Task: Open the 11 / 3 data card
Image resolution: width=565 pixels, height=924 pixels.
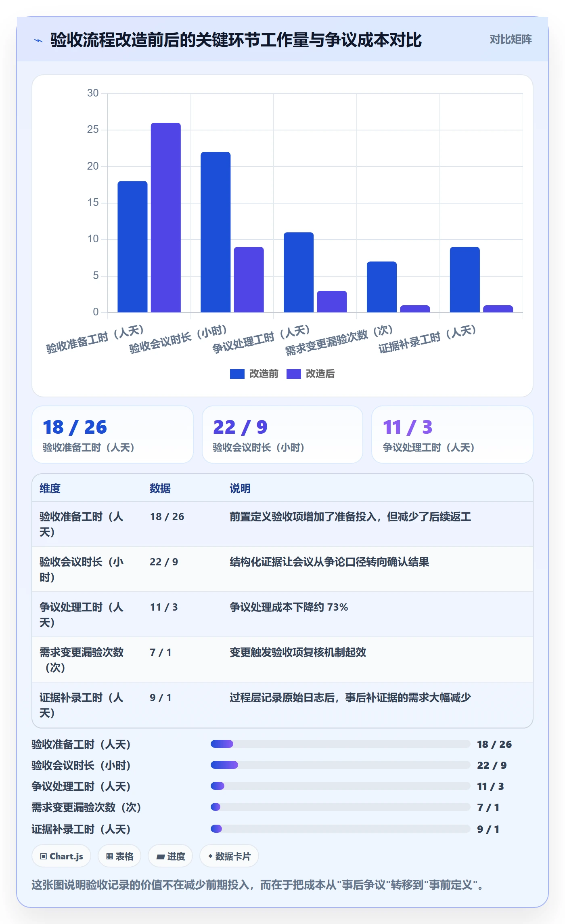Action: pos(452,435)
